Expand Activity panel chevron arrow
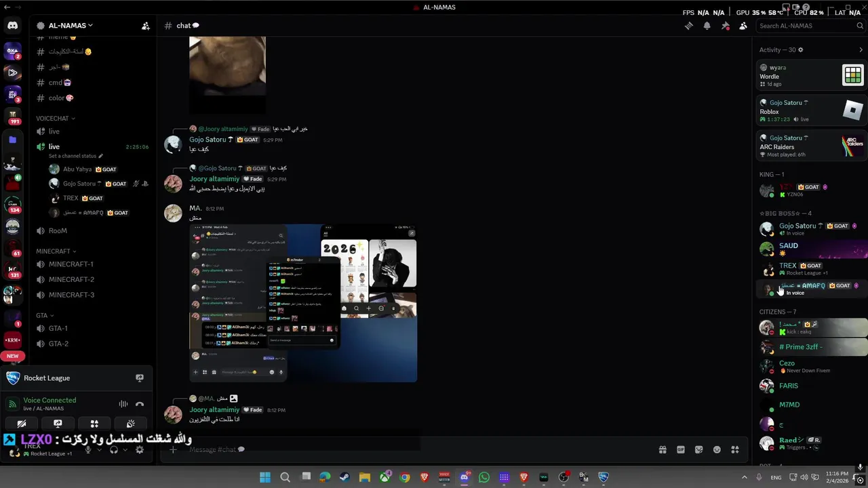Image resolution: width=868 pixels, height=488 pixels. (861, 50)
